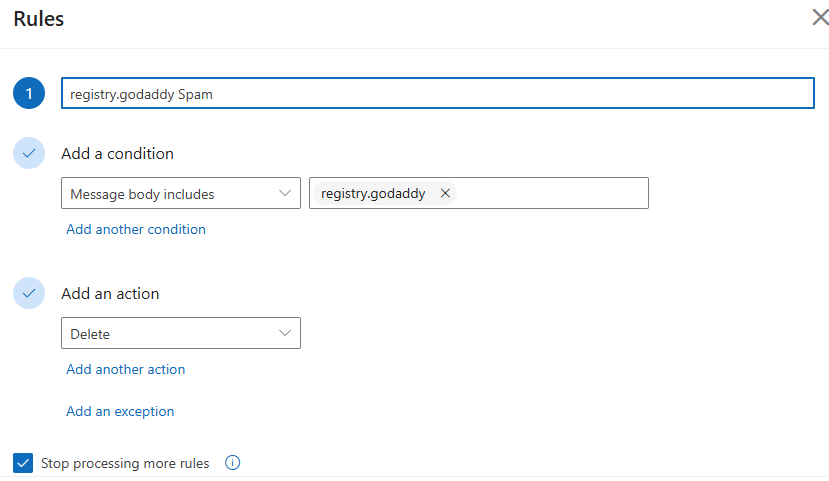The width and height of the screenshot is (829, 481).
Task: Click the step 1 number circle
Action: point(29,93)
